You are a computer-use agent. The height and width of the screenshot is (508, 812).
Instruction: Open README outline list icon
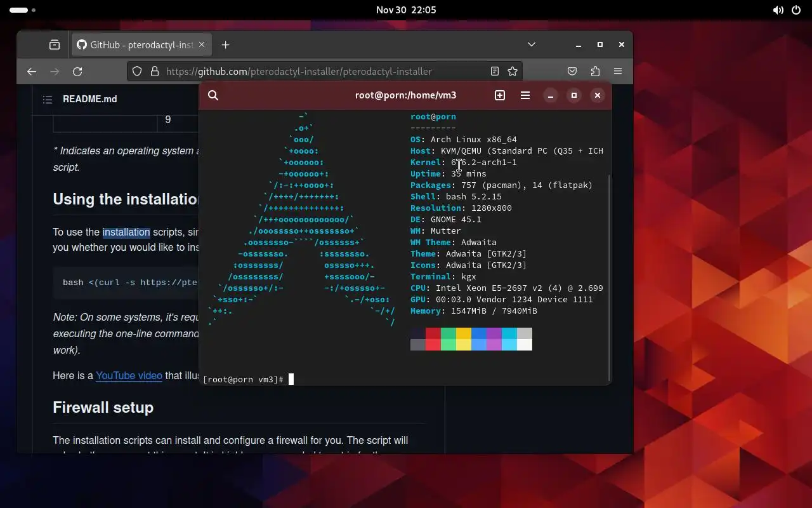(x=47, y=100)
